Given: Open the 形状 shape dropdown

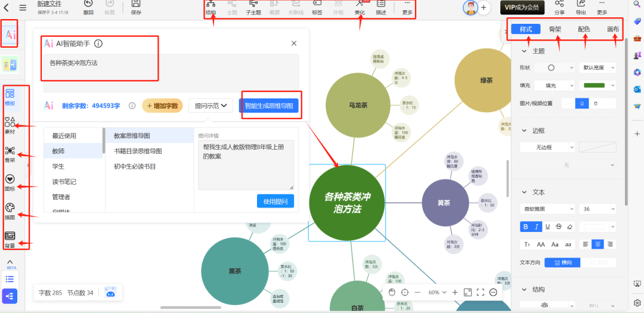Looking at the screenshot, I should 555,68.
